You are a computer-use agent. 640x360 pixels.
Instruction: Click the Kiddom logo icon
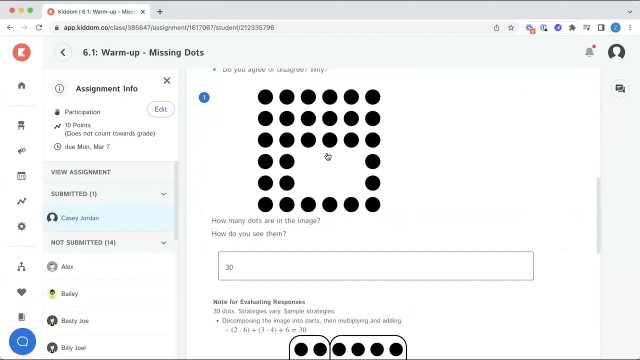pyautogui.click(x=22, y=52)
